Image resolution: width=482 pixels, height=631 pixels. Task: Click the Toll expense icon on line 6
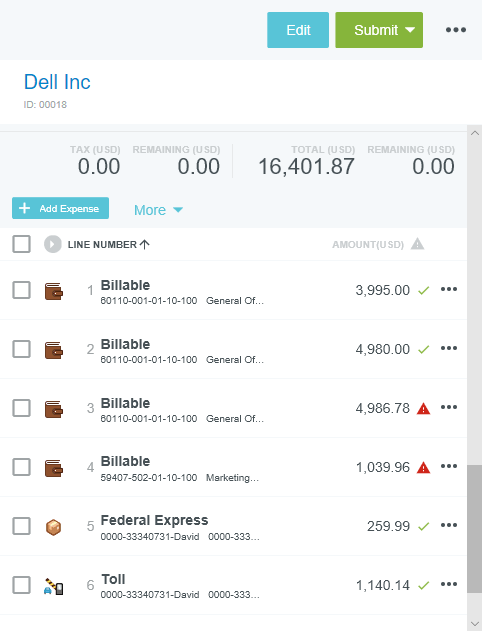click(54, 586)
